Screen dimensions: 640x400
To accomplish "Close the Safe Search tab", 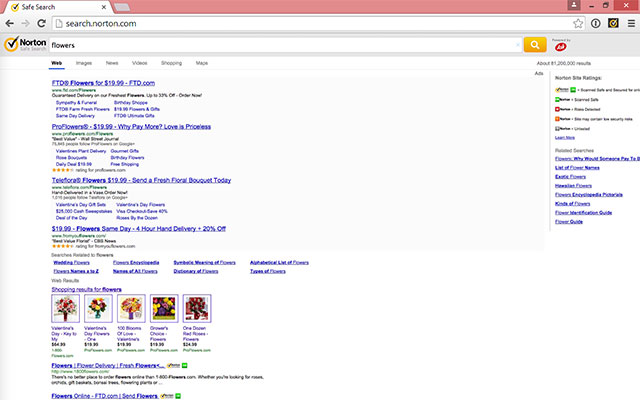I will (x=104, y=7).
